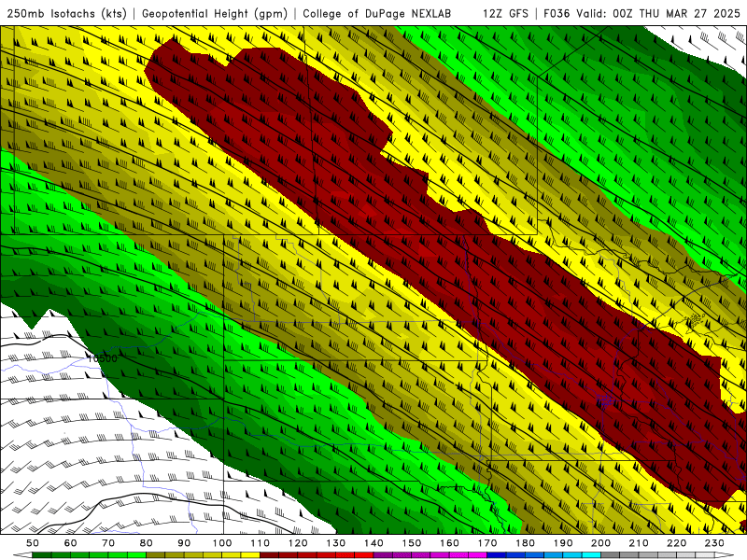Click the dark blue swatch right of 170

coord(497,555)
